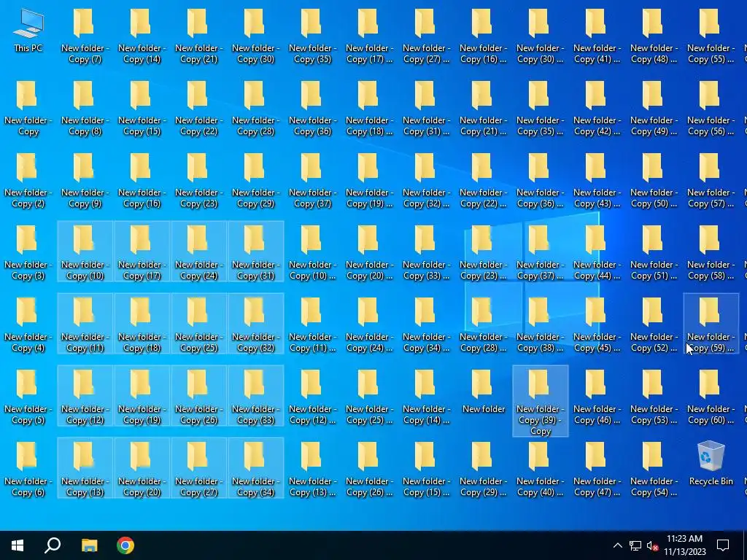
Task: Select folder 'New folder - Copy (43) ...'
Action: pos(597,181)
